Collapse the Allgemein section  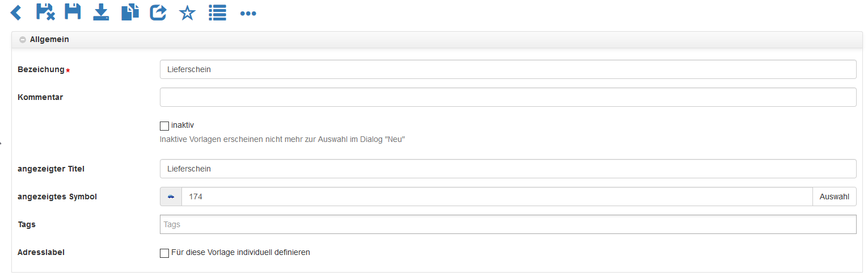(23, 40)
